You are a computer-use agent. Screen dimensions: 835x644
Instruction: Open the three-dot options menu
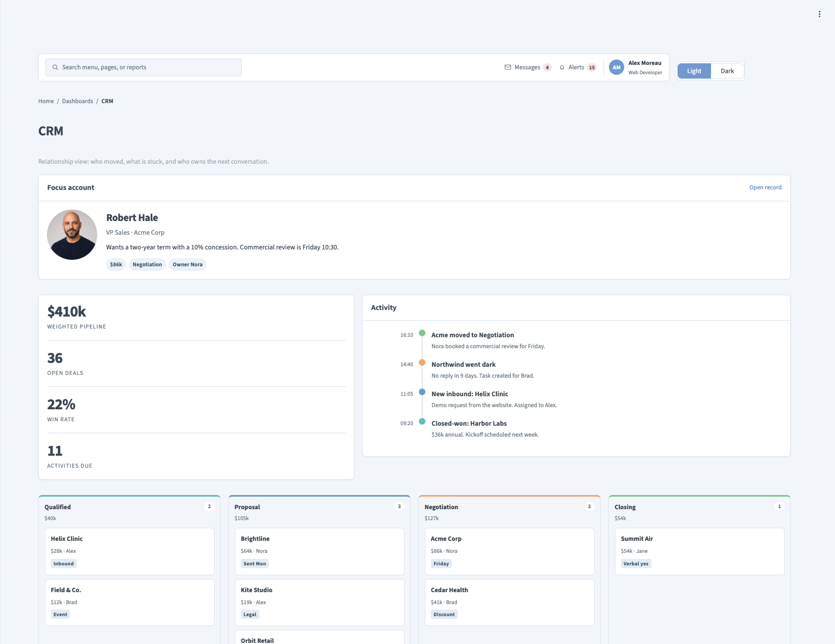[x=819, y=14]
